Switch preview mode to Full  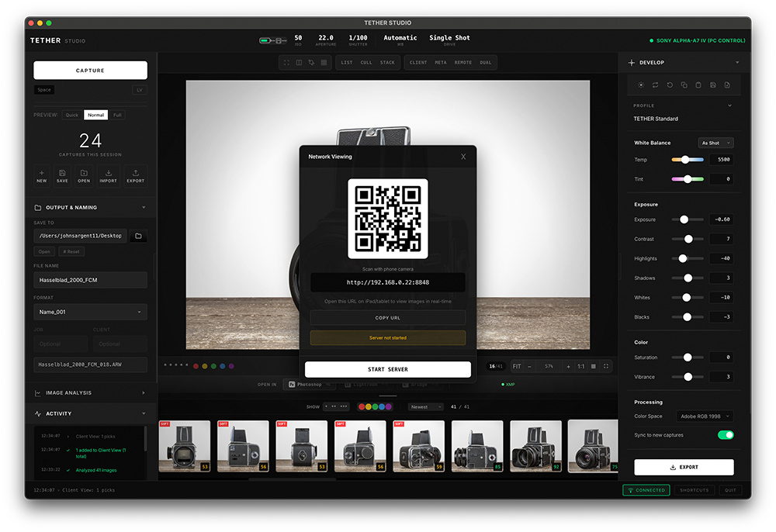(x=118, y=115)
